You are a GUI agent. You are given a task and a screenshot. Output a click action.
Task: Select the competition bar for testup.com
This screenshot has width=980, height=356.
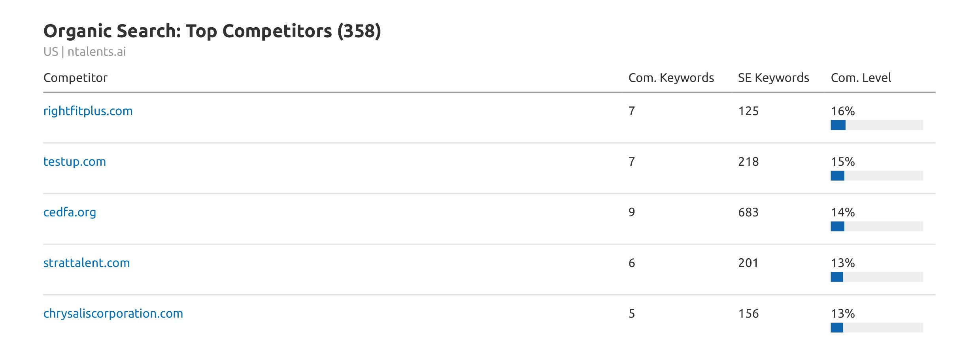pyautogui.click(x=876, y=176)
